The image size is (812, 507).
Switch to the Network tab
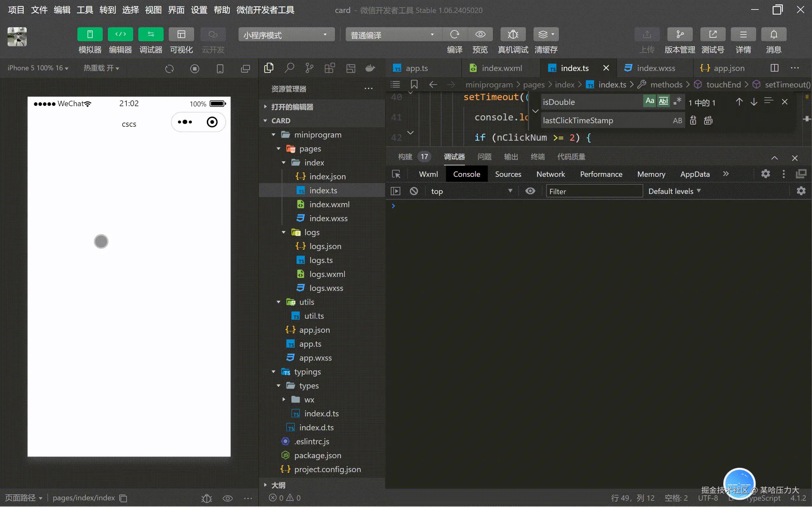[550, 174]
